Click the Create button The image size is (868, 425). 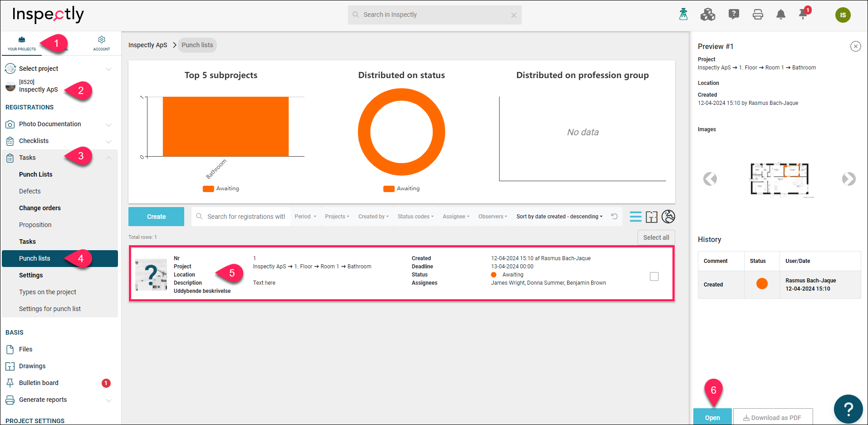coord(156,217)
